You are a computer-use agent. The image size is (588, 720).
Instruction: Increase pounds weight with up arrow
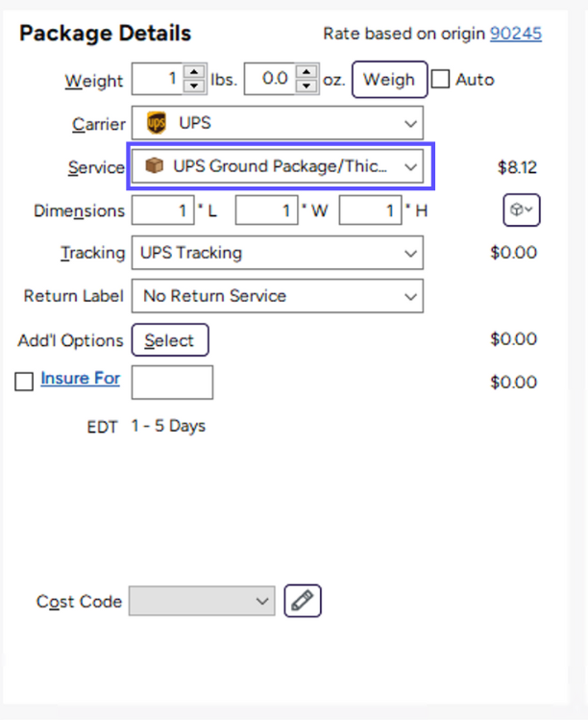point(194,73)
